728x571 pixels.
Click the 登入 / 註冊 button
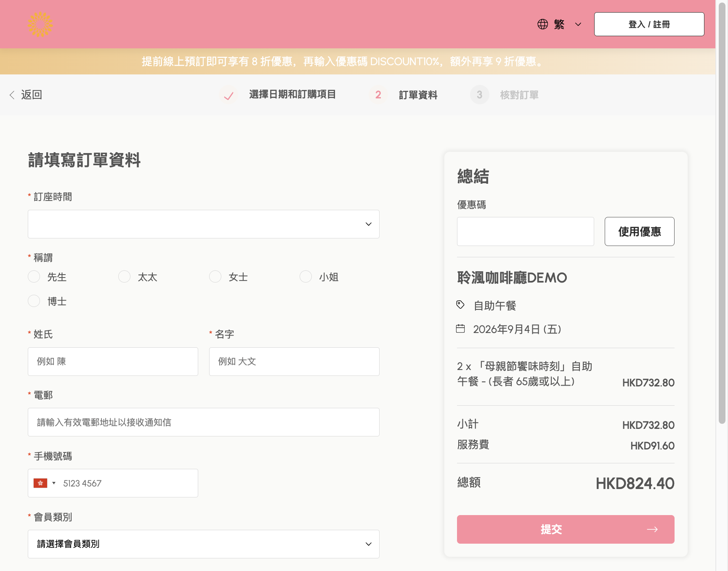pos(649,24)
